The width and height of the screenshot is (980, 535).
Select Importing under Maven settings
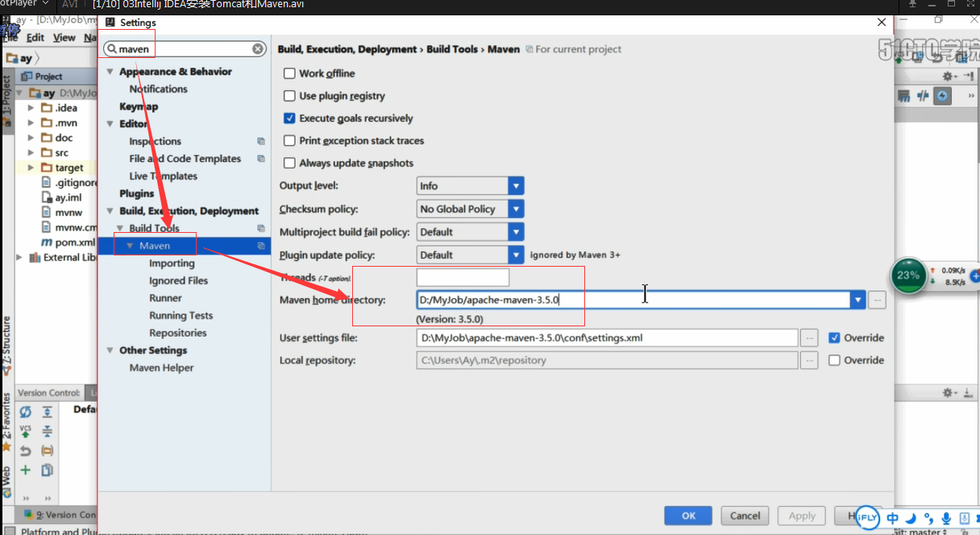point(172,263)
